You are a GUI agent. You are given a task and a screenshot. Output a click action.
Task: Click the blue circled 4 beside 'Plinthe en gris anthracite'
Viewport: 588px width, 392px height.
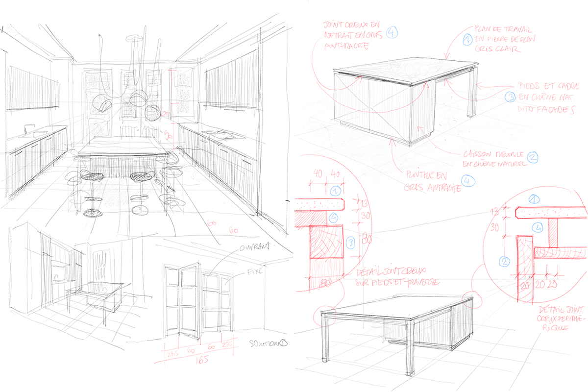(x=469, y=181)
